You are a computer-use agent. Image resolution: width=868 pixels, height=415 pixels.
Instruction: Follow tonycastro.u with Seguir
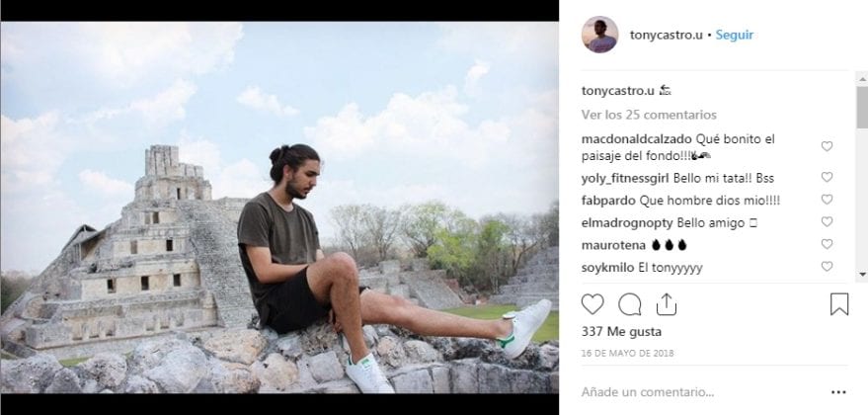[x=734, y=35]
